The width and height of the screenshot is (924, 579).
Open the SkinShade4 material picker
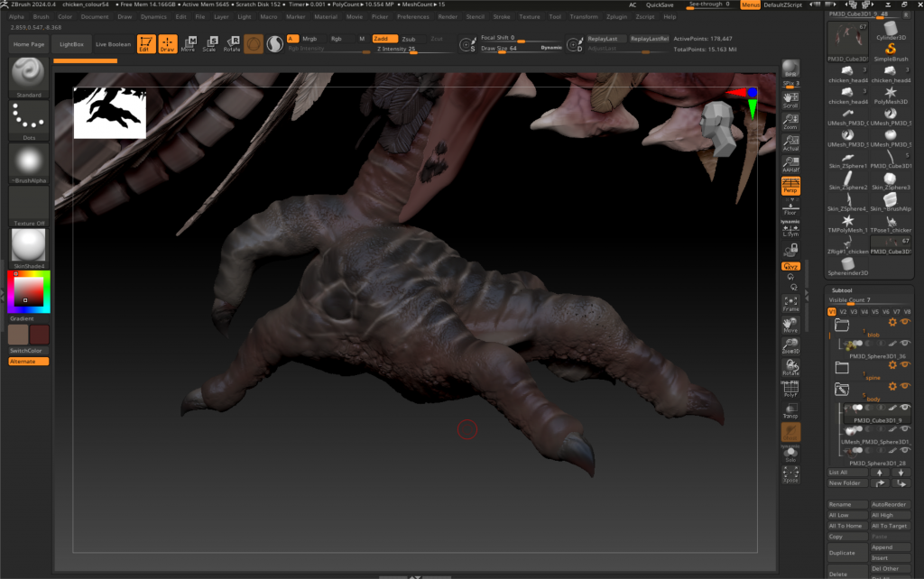29,248
